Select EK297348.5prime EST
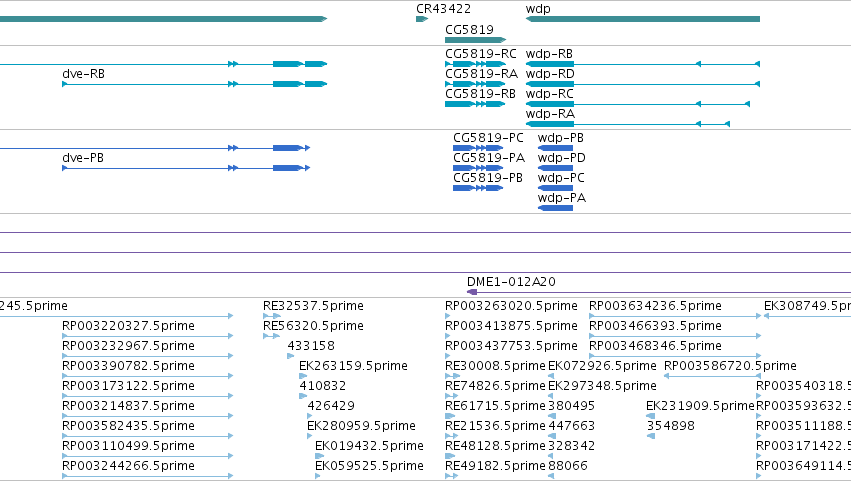 [602, 386]
